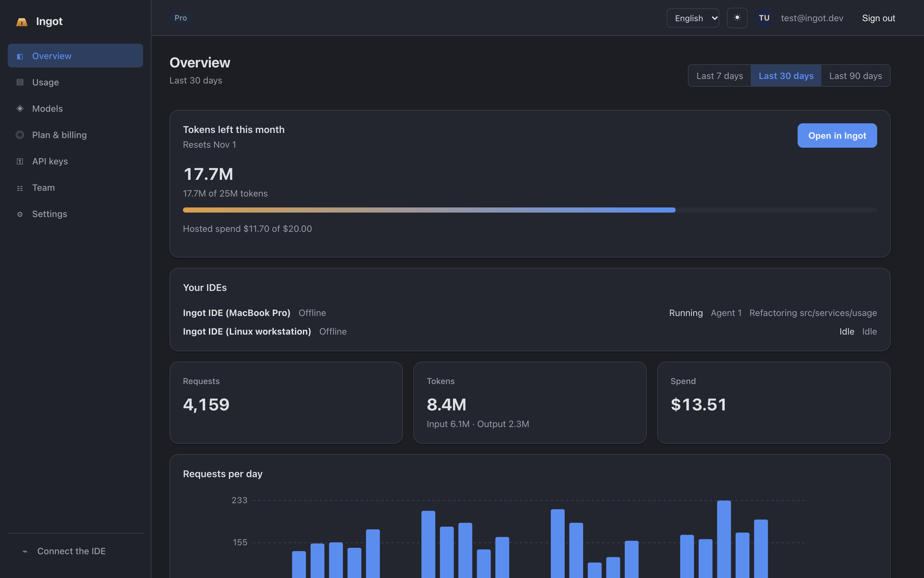Click the $13.51 spend value
Viewport: 924px width, 578px height.
coord(698,405)
